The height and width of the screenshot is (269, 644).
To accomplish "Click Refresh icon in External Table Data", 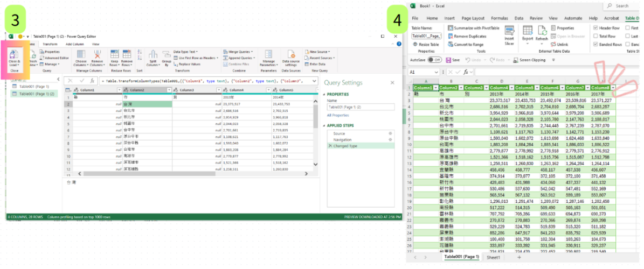I will (x=542, y=34).
